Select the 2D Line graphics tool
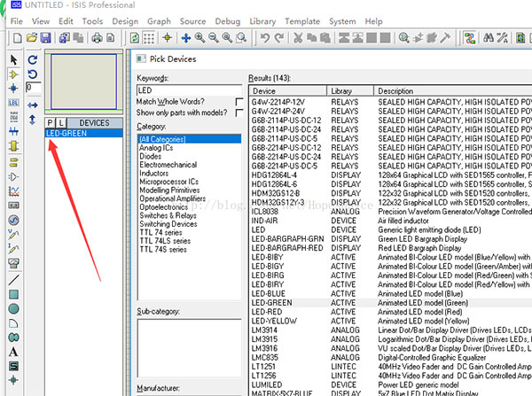Screen dimensions: 532x396 tap(13, 279)
